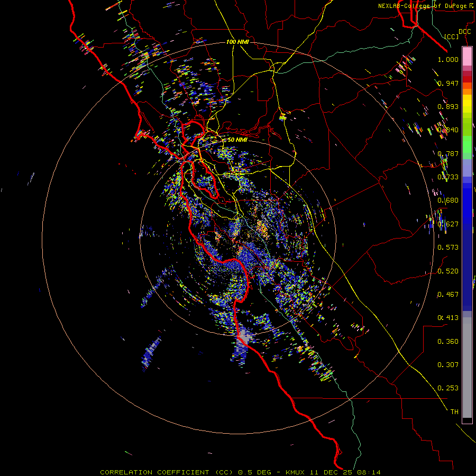Click the 0.520 scale value

[448, 271]
